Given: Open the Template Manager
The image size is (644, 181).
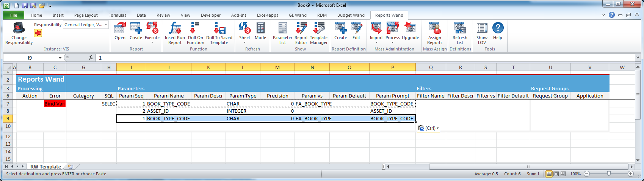Looking at the screenshot, I should click(319, 28).
